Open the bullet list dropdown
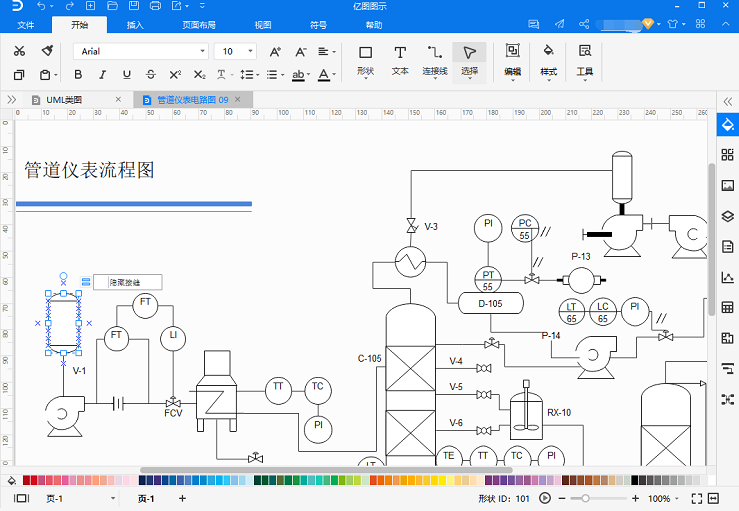Image resolution: width=739 pixels, height=511 pixels. point(275,74)
